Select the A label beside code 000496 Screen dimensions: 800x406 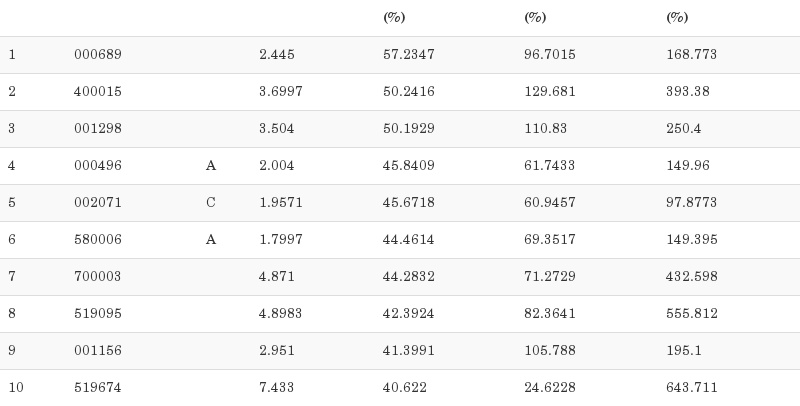[x=211, y=166]
